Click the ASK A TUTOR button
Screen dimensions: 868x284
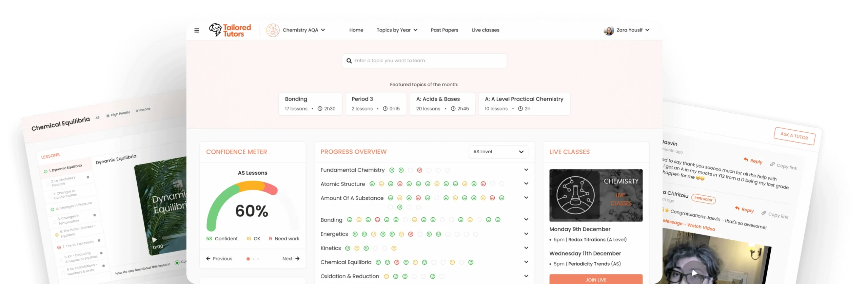(x=794, y=136)
